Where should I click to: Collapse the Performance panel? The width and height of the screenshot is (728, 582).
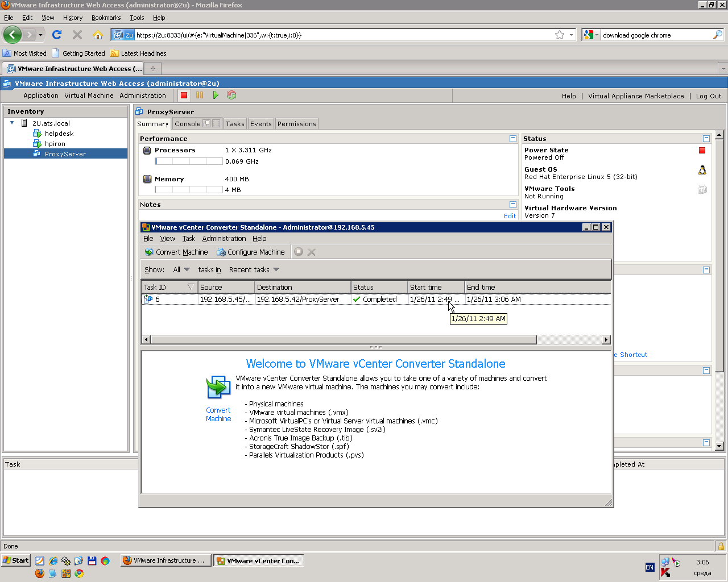(513, 139)
